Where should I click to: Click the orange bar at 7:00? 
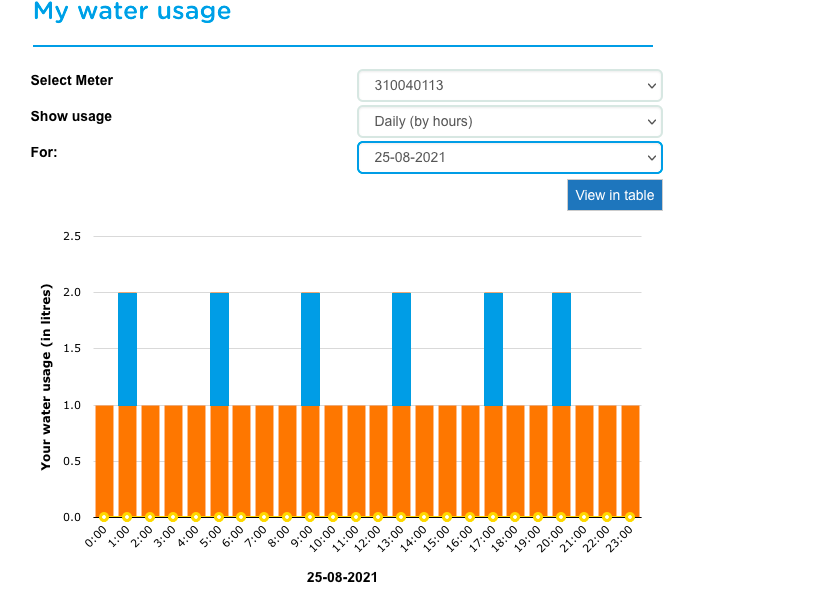[264, 461]
